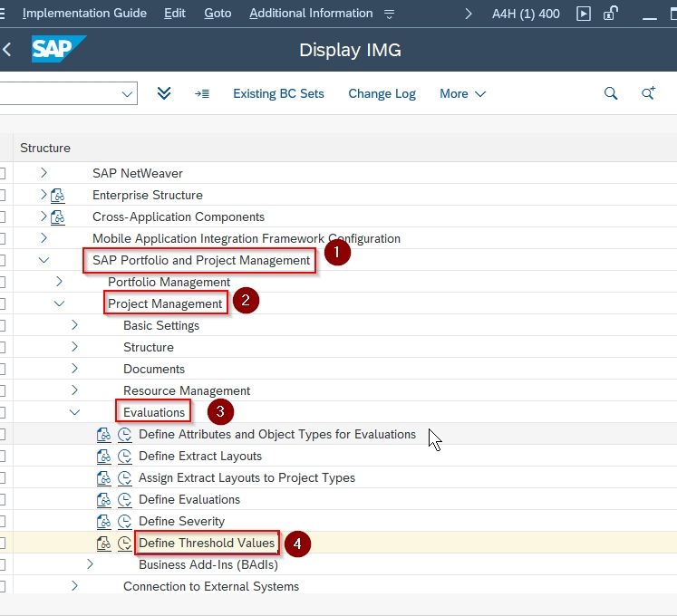Open documentation icon for Cross-Application Components

pos(58,217)
